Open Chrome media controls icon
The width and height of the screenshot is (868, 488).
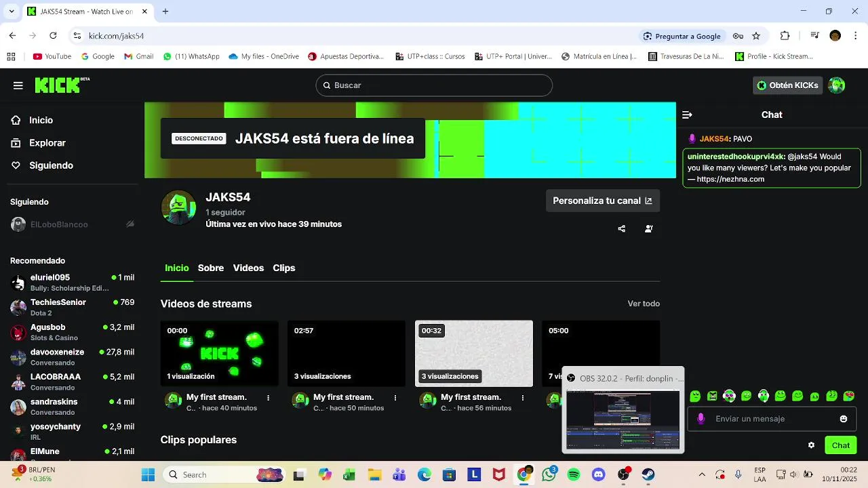[x=814, y=36]
